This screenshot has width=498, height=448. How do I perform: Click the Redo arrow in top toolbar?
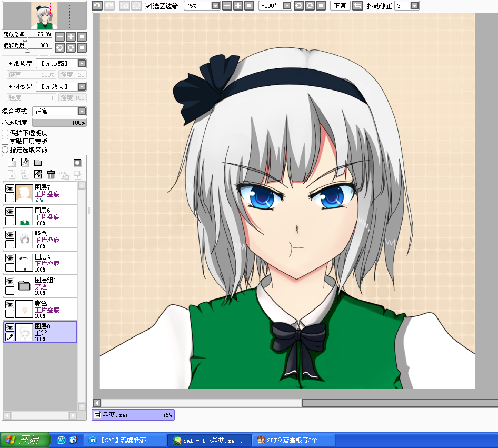[109, 6]
